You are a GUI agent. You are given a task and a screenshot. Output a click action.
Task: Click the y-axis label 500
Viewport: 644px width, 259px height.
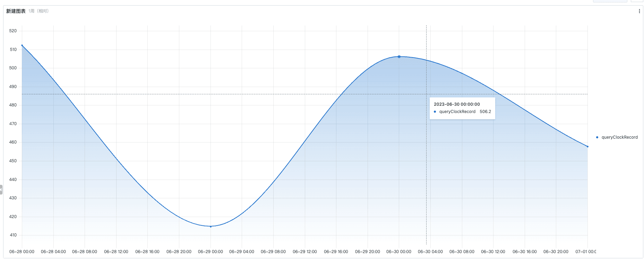(x=13, y=68)
